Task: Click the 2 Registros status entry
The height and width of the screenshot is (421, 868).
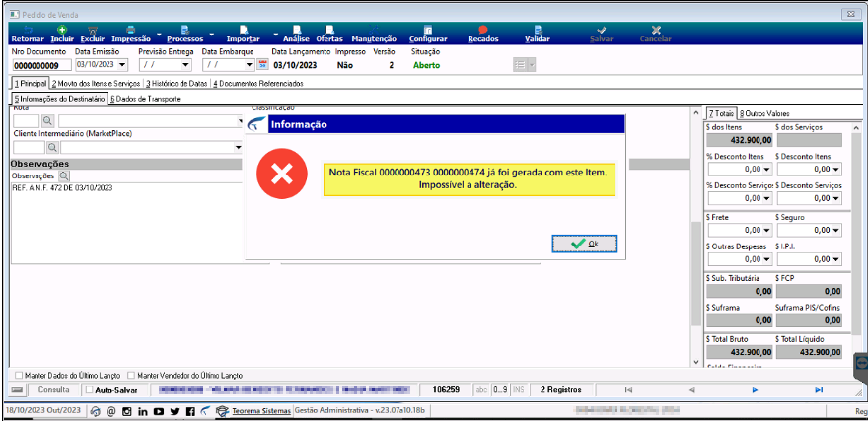Action: (x=561, y=390)
